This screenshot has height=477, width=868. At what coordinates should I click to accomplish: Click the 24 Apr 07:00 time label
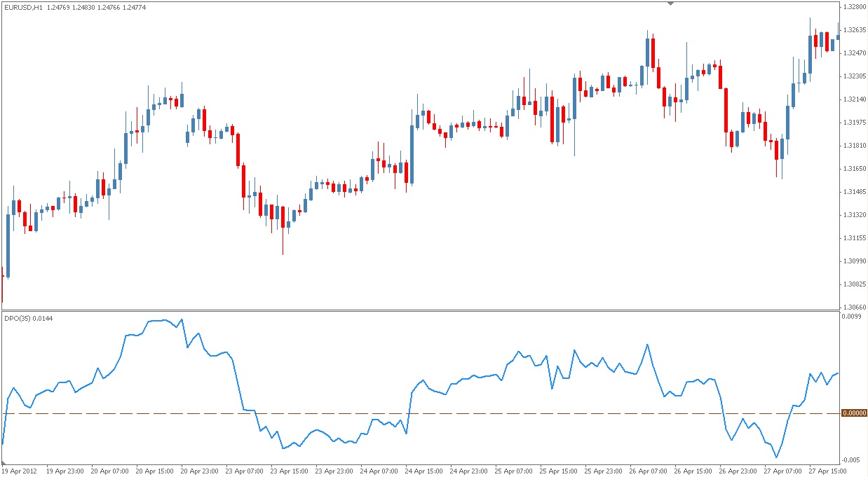[x=379, y=471]
